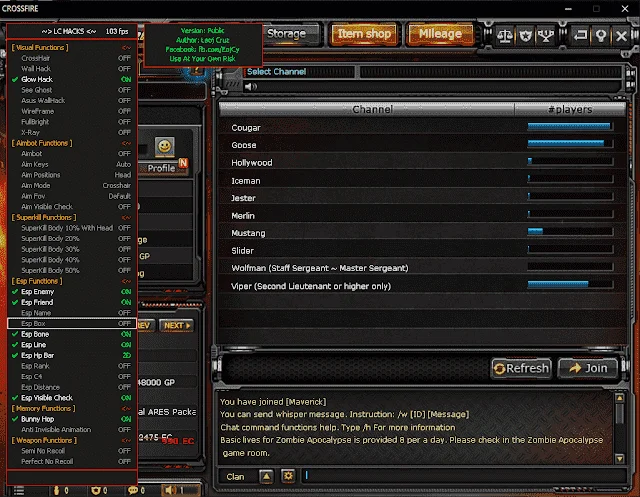
Task: Open the Item shop tab
Action: click(x=364, y=34)
